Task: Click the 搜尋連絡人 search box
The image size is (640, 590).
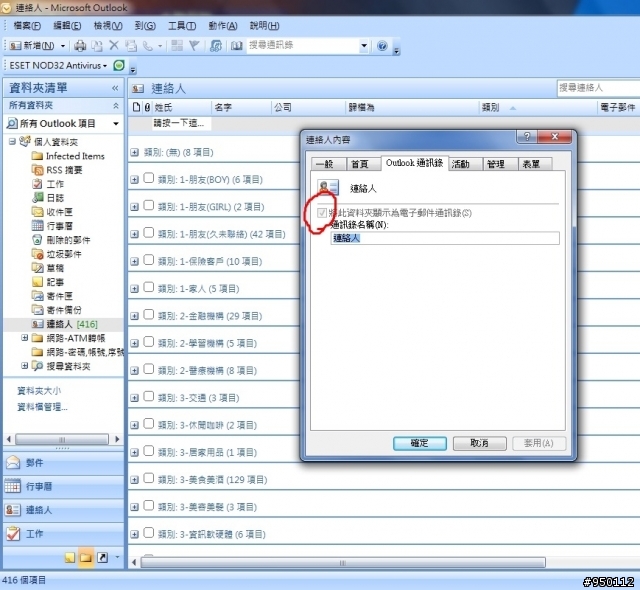Action: (598, 88)
